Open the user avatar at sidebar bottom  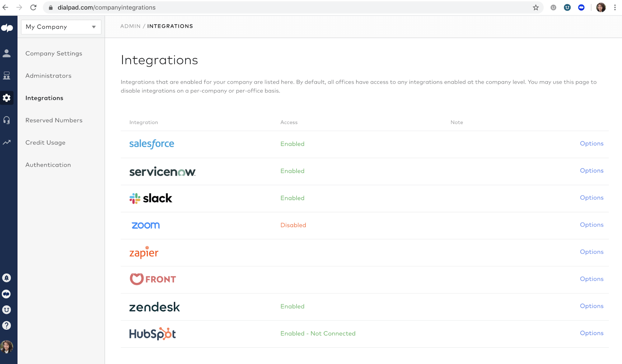[x=7, y=347]
